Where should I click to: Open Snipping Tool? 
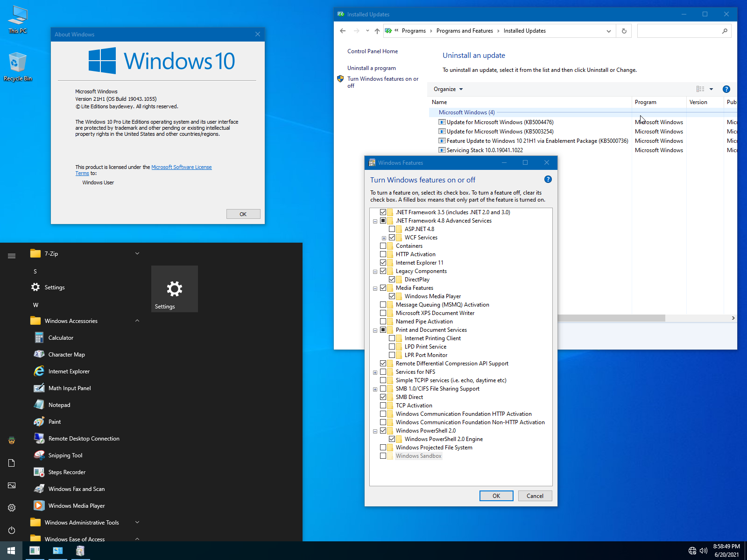coord(64,455)
